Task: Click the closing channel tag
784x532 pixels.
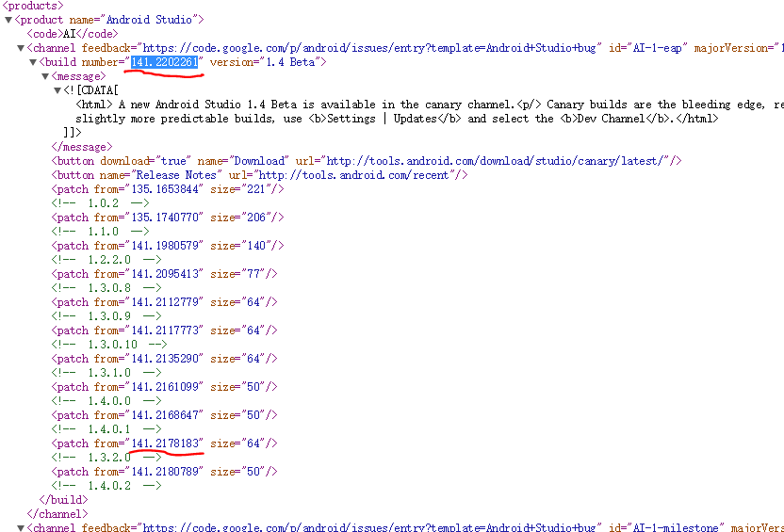Action: (x=57, y=514)
